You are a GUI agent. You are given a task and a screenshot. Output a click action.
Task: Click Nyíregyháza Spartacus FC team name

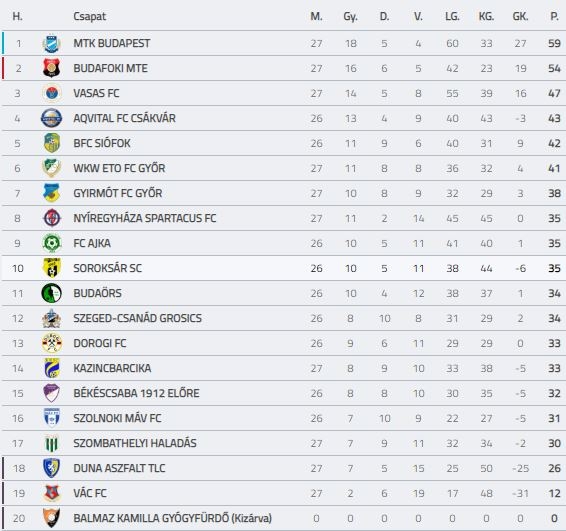coord(145,218)
